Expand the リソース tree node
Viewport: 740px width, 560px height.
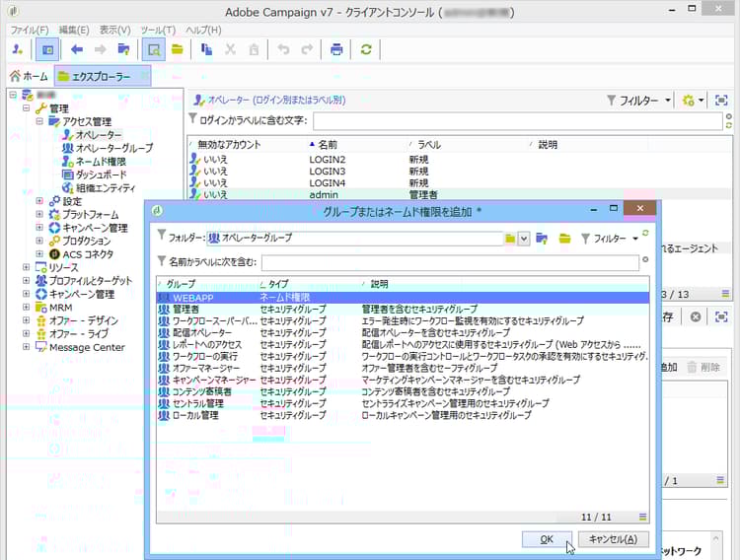coord(26,267)
